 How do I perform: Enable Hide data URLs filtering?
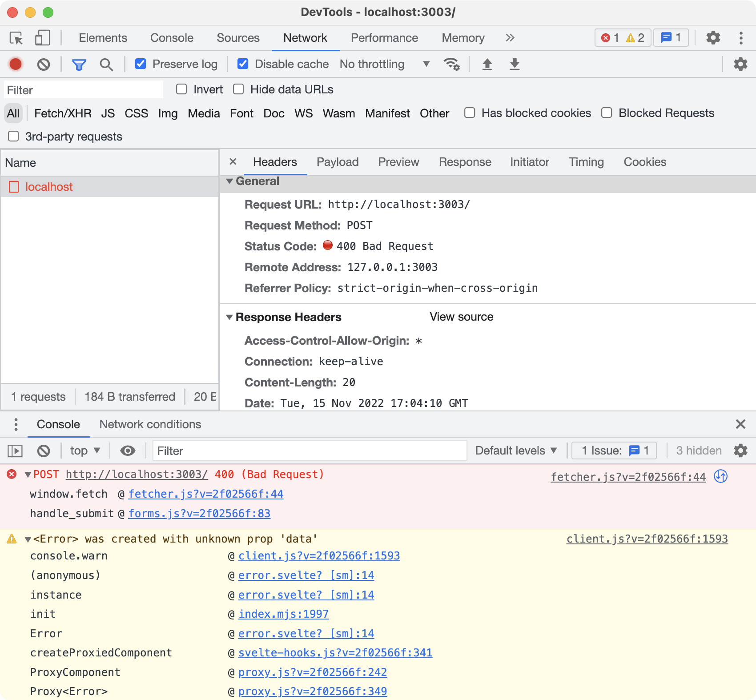(238, 89)
